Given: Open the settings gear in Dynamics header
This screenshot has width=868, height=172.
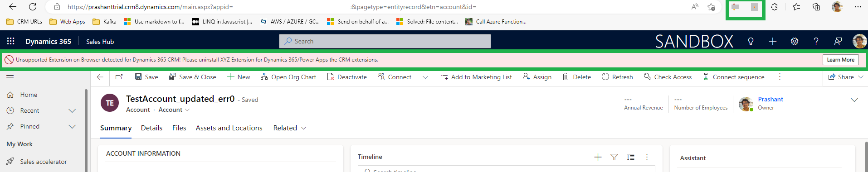Looking at the screenshot, I should tap(795, 41).
